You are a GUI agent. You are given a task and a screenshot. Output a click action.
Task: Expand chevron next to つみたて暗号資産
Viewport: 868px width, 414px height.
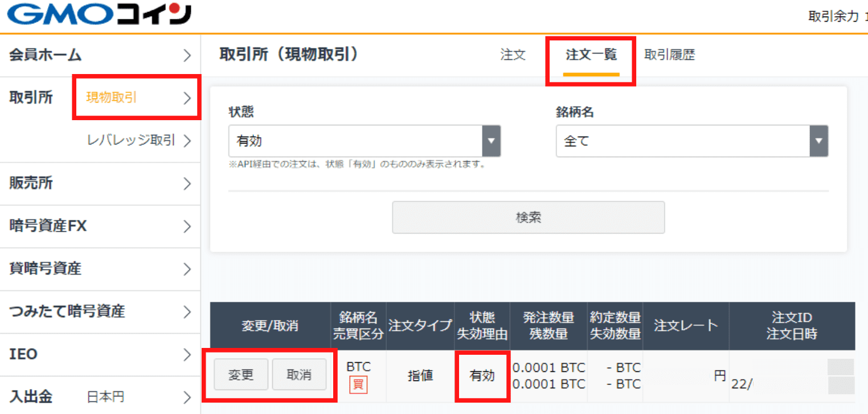(187, 311)
